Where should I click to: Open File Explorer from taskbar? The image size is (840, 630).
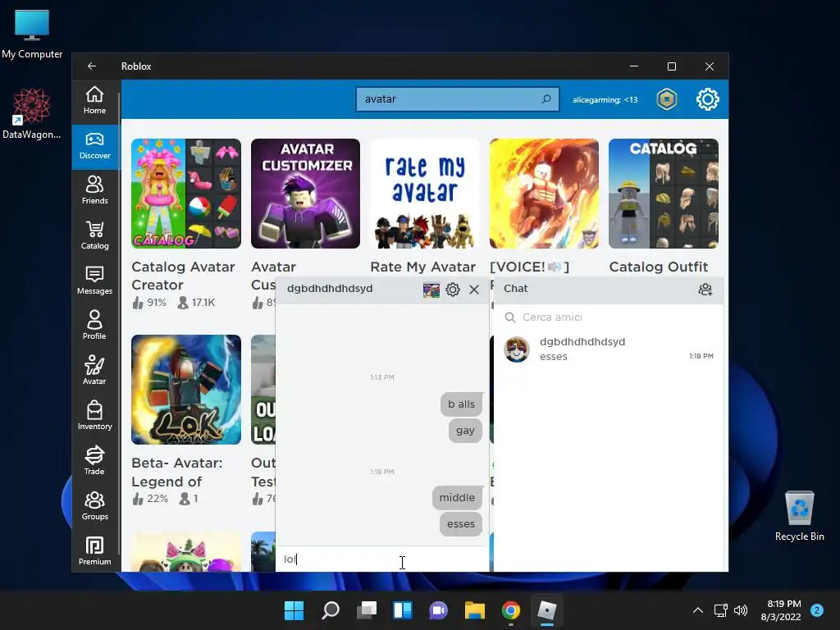pos(475,610)
